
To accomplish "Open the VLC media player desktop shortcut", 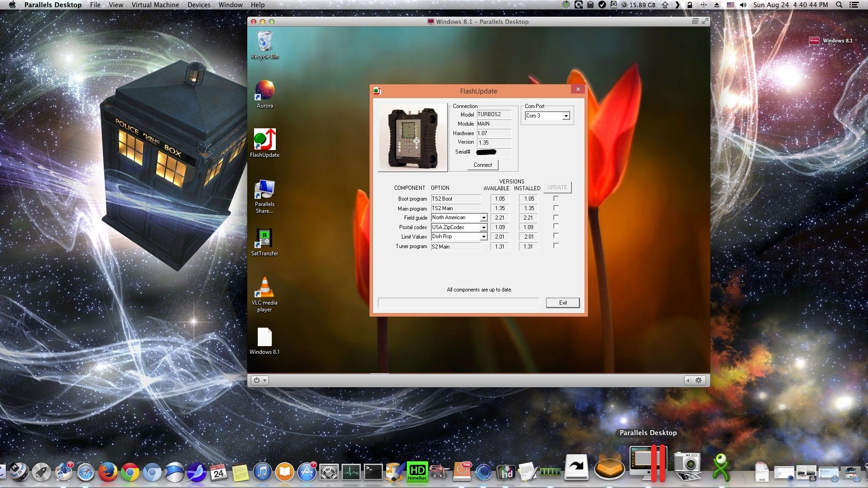I will (264, 287).
